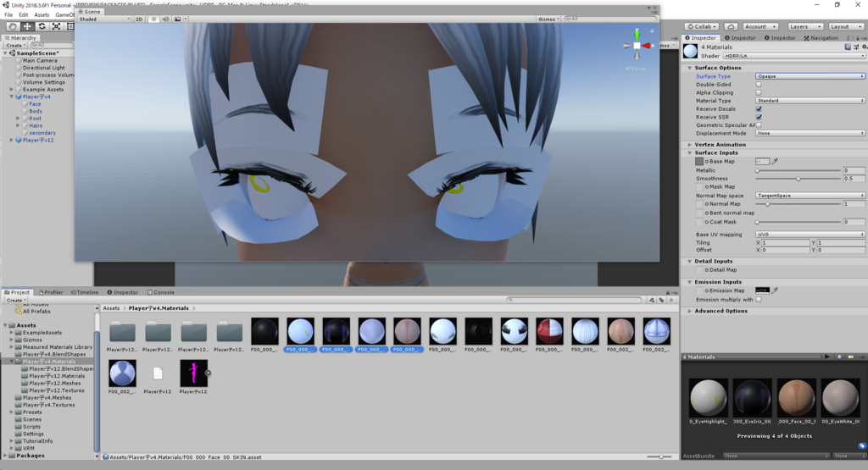Viewport: 868px width, 470px height.
Task: Open Normal Map space dropdown
Action: 810,196
